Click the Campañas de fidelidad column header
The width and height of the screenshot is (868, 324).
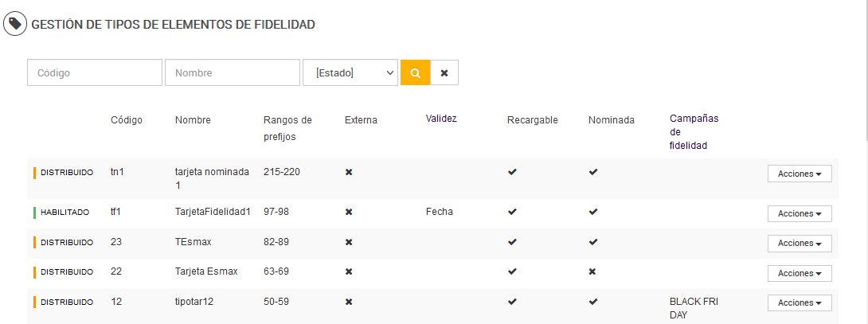pyautogui.click(x=694, y=131)
